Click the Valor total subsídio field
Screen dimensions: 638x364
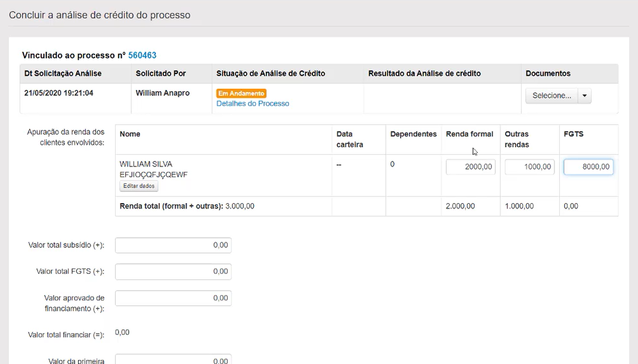173,245
